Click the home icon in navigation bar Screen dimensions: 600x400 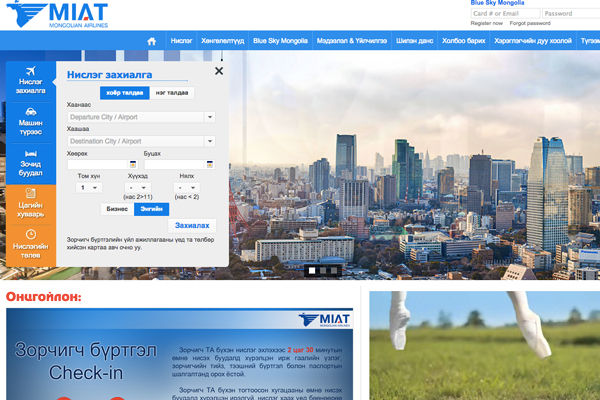tap(152, 41)
